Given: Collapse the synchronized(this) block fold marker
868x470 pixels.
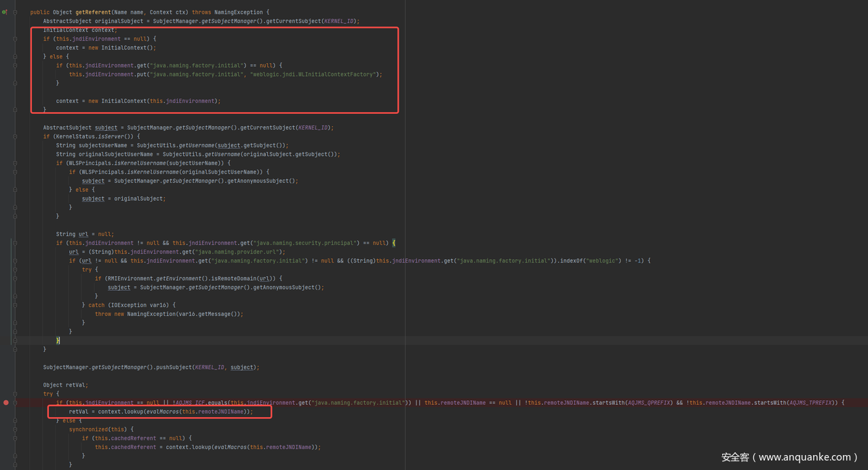Looking at the screenshot, I should pyautogui.click(x=15, y=429).
